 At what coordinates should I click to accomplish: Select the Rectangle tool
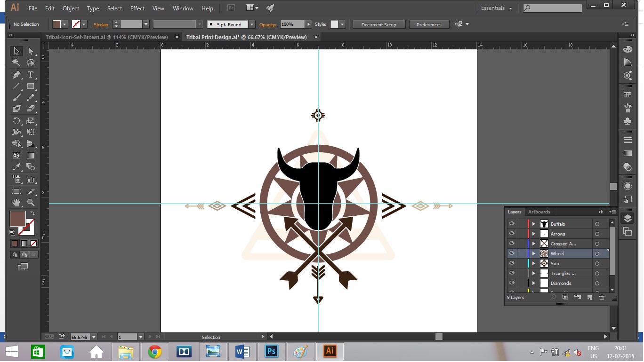(x=31, y=86)
